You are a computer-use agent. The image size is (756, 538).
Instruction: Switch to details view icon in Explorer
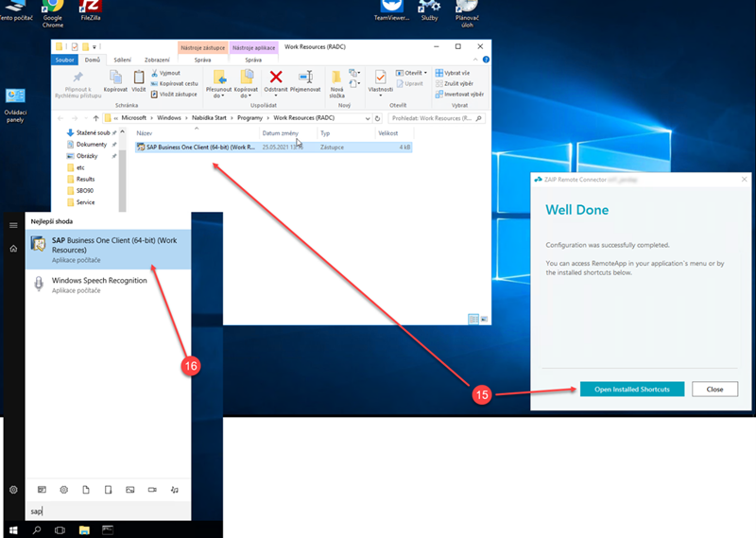pos(473,319)
